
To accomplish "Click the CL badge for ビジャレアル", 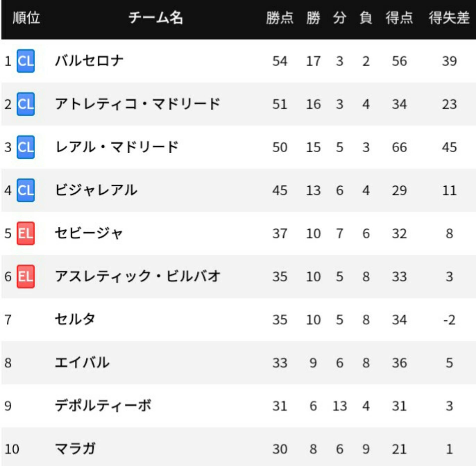I will click(26, 190).
